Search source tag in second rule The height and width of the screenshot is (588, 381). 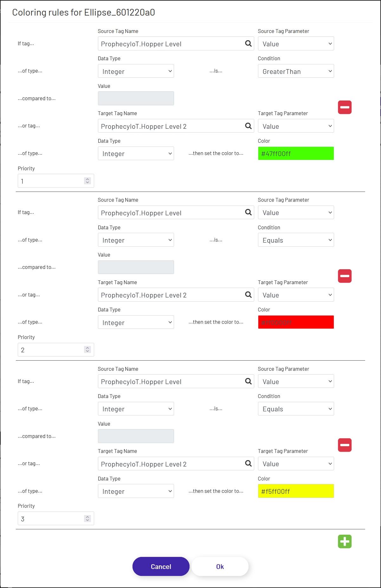coord(248,212)
